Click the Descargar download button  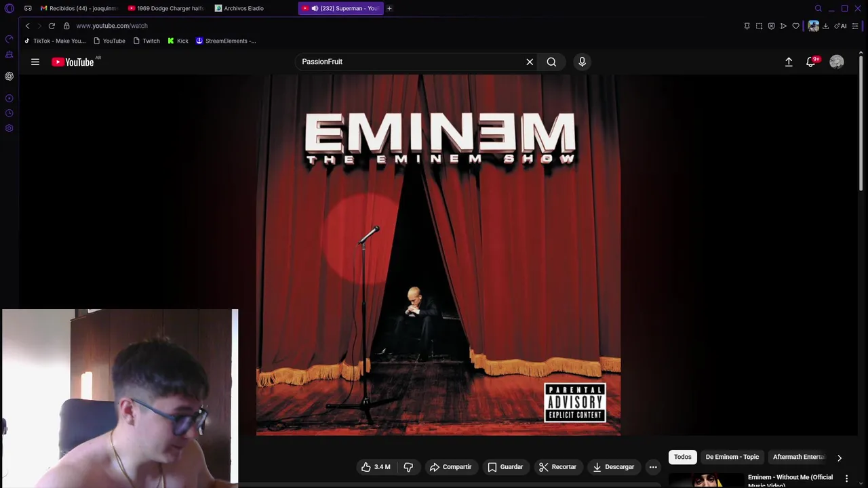click(x=613, y=467)
